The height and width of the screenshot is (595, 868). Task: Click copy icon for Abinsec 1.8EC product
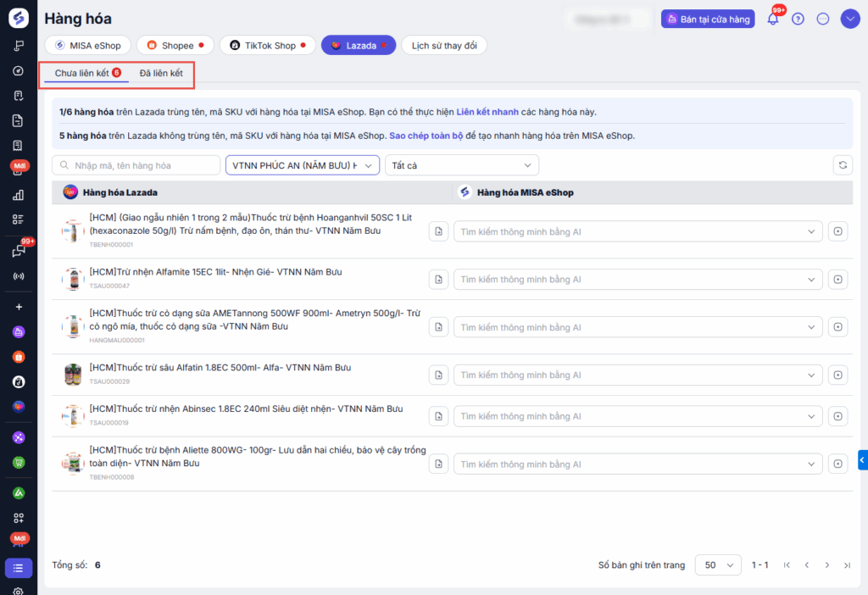[438, 416]
